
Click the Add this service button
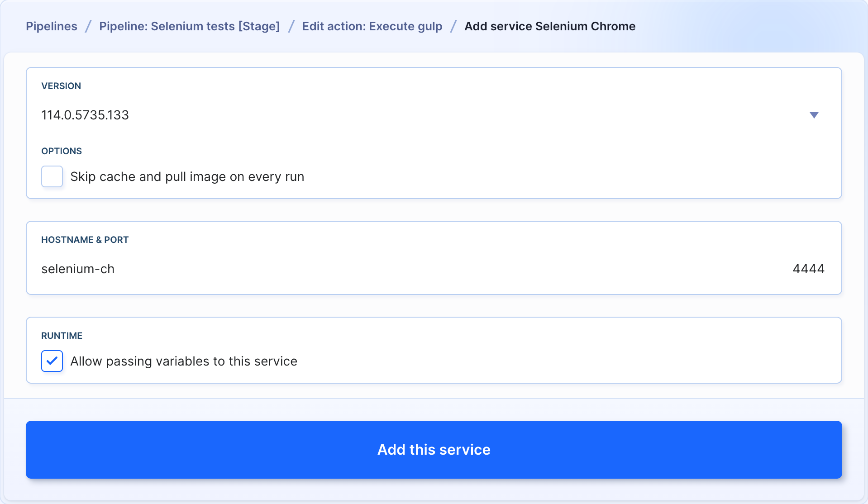point(434,450)
